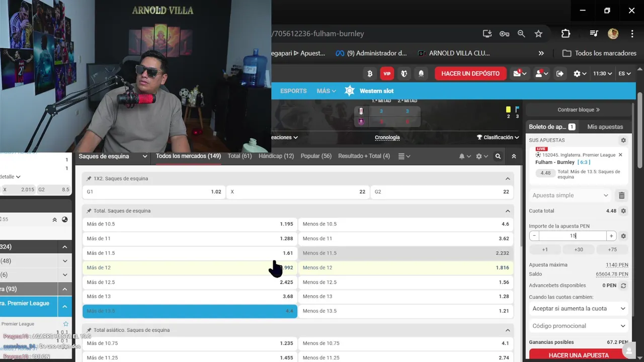The width and height of the screenshot is (644, 362).
Task: Click the rocket icon next to deposit button
Action: tap(422, 73)
